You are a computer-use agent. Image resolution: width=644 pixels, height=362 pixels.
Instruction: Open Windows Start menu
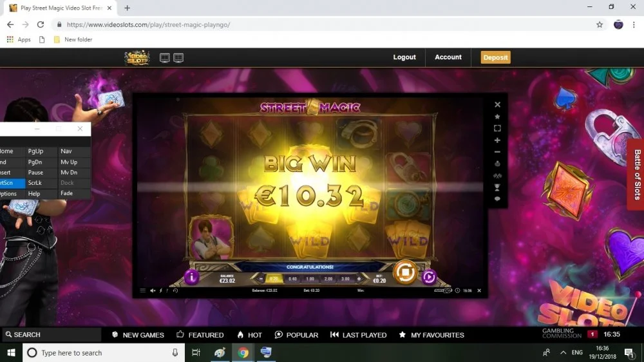click(11, 352)
